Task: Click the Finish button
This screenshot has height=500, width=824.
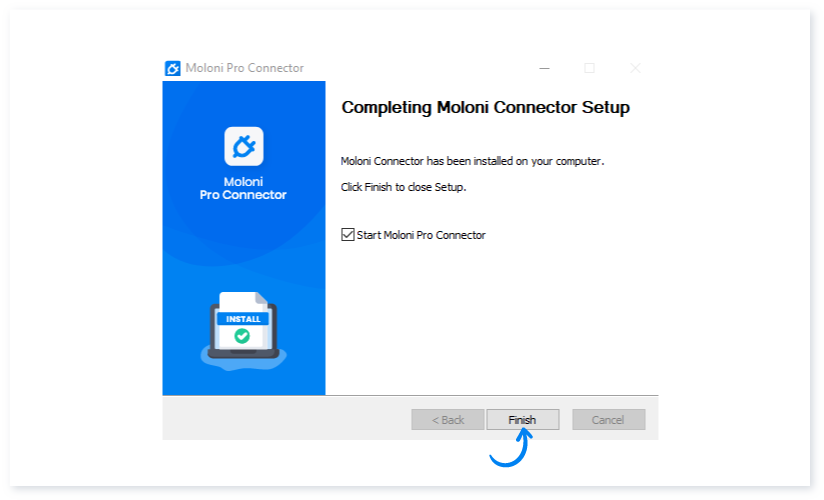Action: pos(522,420)
